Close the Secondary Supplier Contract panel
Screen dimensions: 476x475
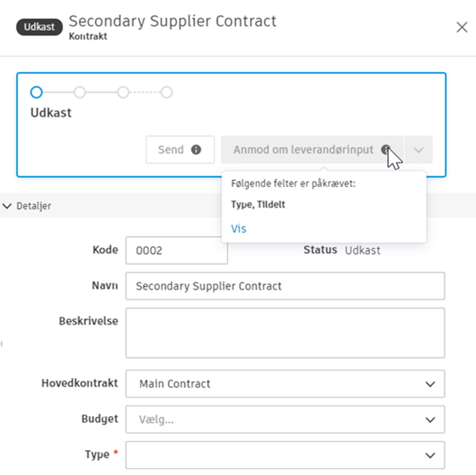pyautogui.click(x=461, y=27)
